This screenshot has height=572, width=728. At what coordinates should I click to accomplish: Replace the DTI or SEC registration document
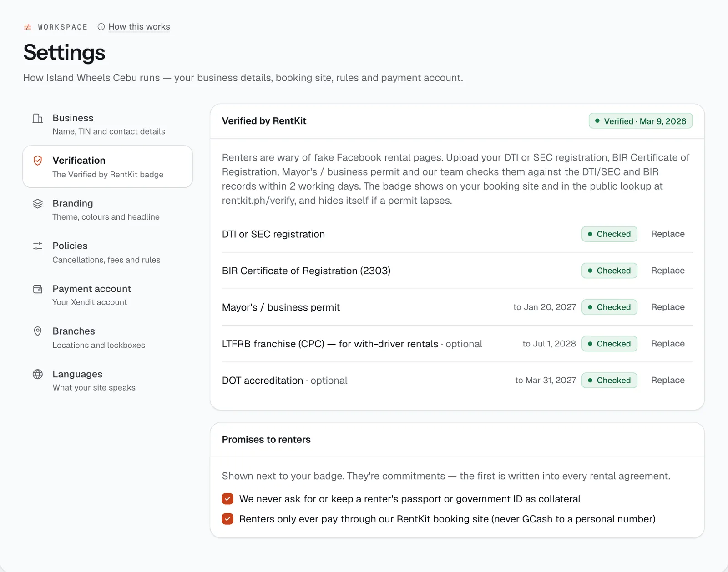tap(667, 234)
